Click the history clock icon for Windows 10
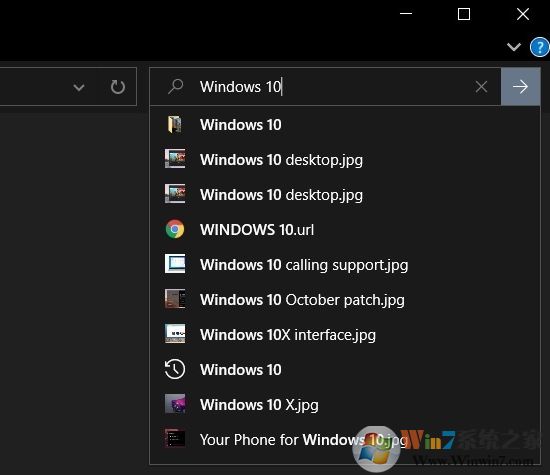The width and height of the screenshot is (550, 475). (175, 369)
